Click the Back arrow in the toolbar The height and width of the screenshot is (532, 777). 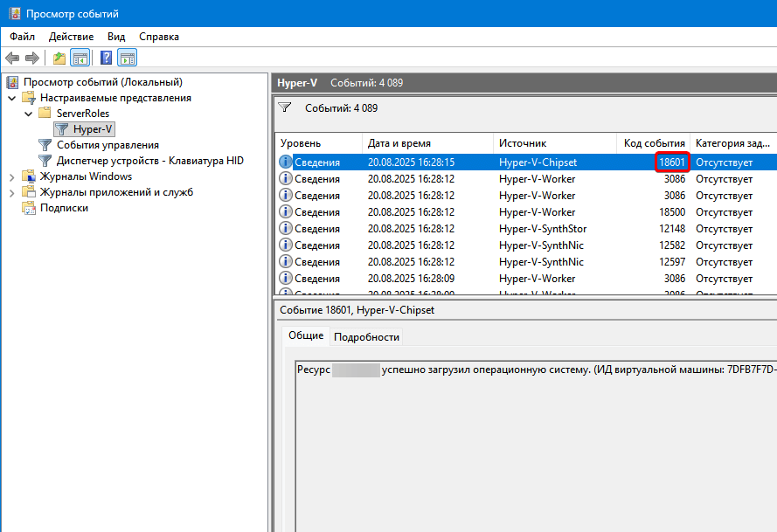pyautogui.click(x=12, y=59)
